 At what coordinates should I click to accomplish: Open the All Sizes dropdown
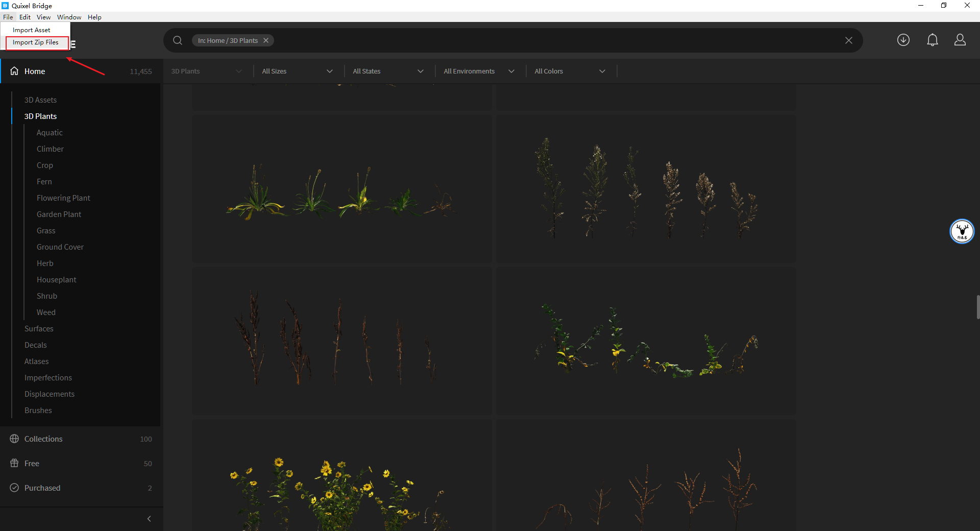[x=298, y=71]
